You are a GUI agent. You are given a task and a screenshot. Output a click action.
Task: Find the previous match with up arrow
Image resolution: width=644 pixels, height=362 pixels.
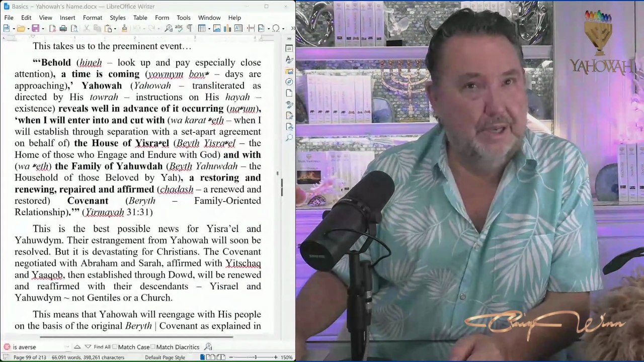[77, 347]
